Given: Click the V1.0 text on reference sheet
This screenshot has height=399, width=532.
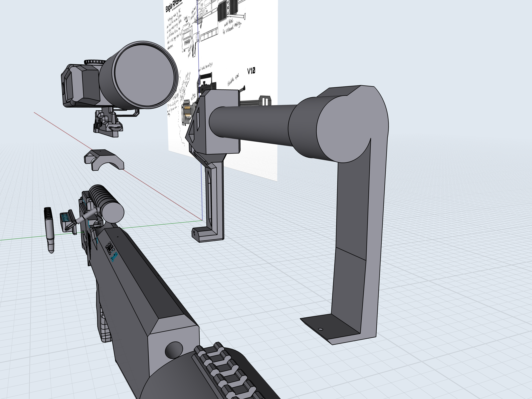Looking at the screenshot, I should pos(251,71).
